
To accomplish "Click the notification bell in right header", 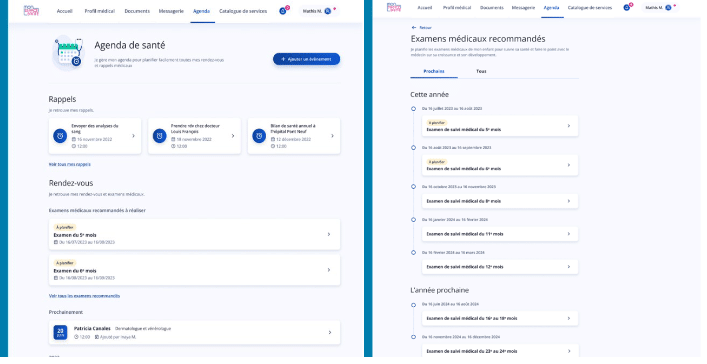I will pos(626,8).
